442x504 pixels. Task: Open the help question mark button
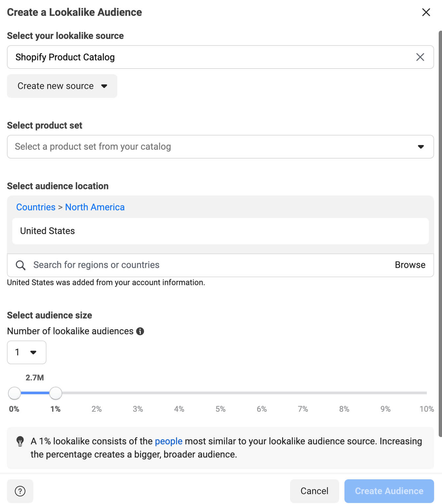(20, 491)
